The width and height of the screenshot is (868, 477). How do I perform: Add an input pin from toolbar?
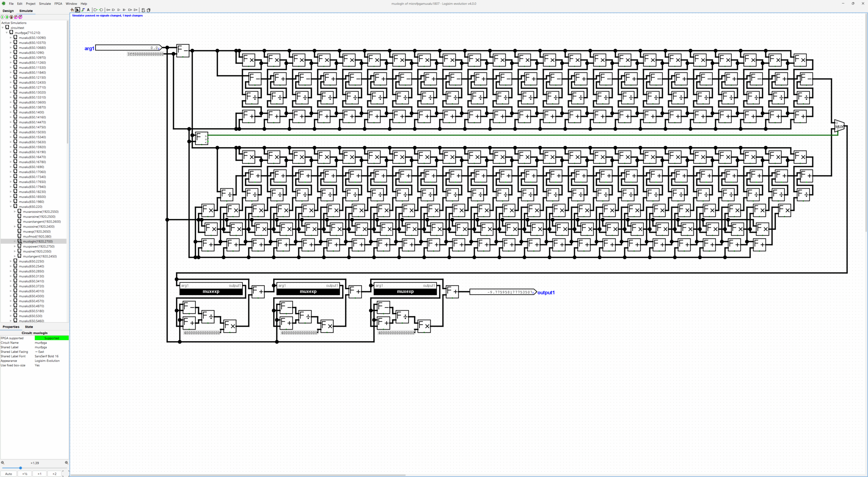coord(96,10)
